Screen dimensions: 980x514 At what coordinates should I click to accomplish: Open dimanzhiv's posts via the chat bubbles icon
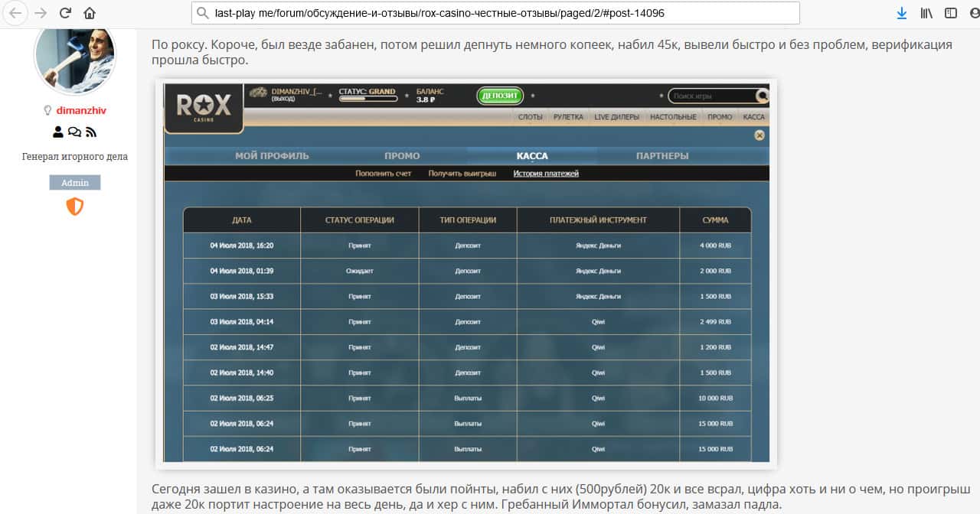[x=74, y=132]
